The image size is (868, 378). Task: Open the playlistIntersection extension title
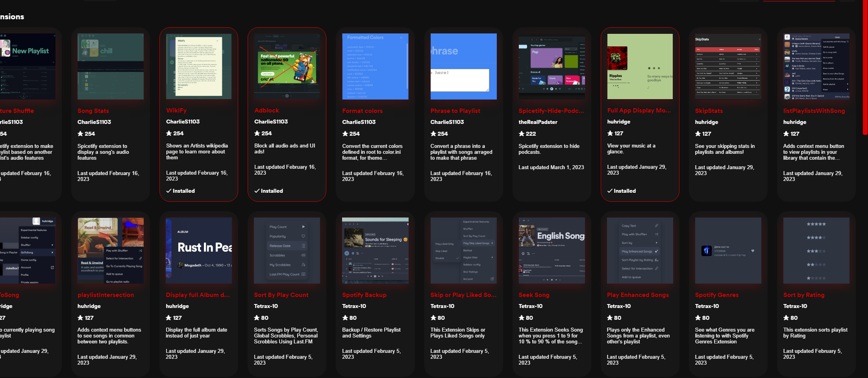coord(105,295)
